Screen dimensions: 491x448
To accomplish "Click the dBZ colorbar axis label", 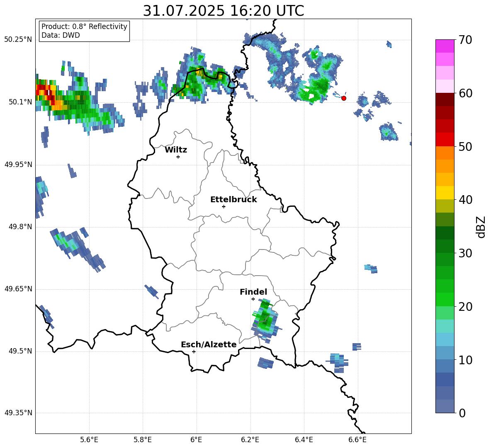I will (x=481, y=227).
